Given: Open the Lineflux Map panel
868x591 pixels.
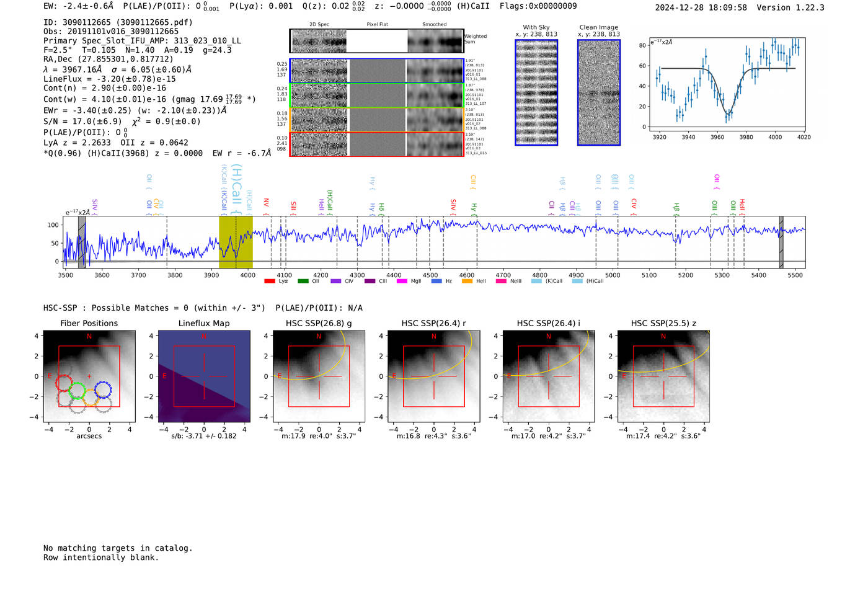Looking at the screenshot, I should pos(204,376).
